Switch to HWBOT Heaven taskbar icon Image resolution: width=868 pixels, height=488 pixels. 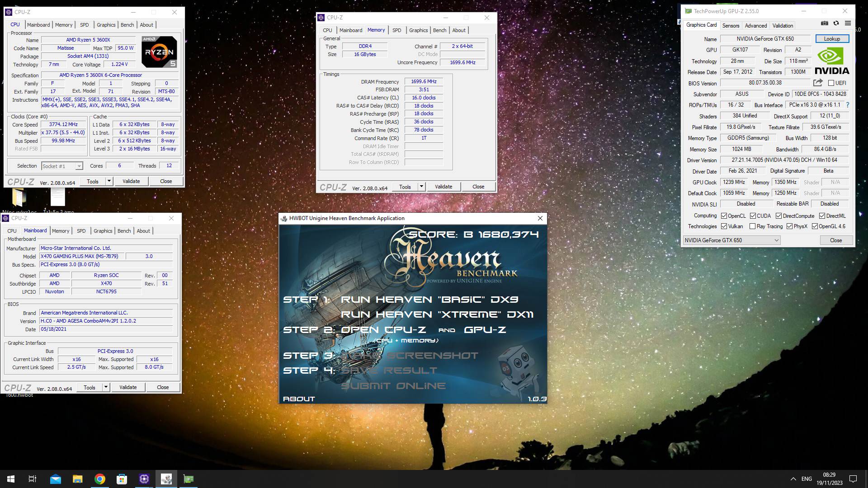pos(166,479)
